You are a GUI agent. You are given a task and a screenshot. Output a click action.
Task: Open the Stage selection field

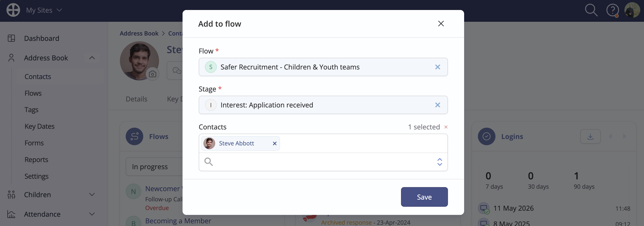[x=323, y=105]
